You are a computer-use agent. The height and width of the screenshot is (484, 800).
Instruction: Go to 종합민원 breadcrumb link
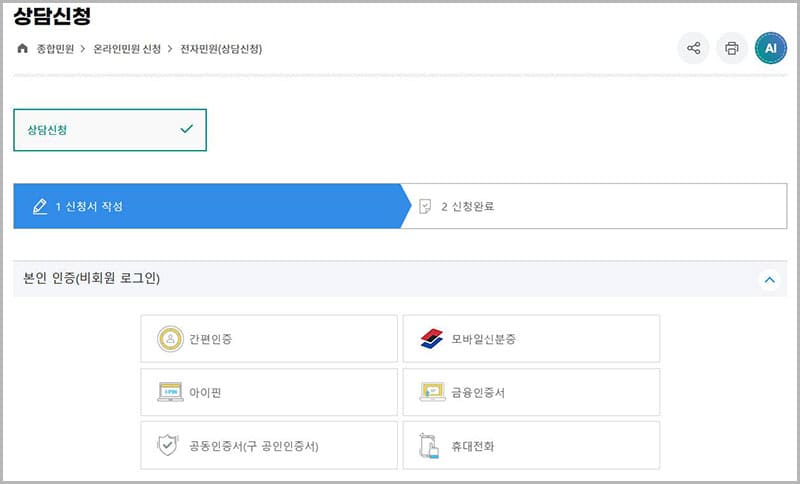pyautogui.click(x=55, y=48)
